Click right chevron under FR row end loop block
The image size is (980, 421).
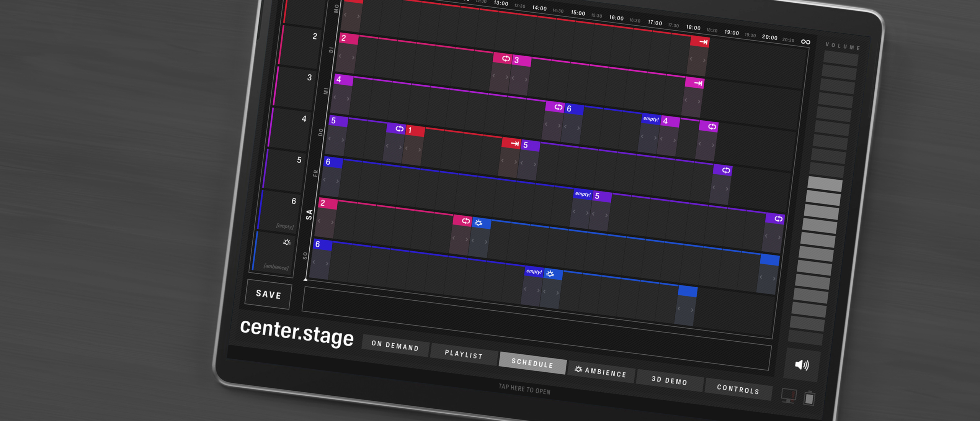(779, 238)
